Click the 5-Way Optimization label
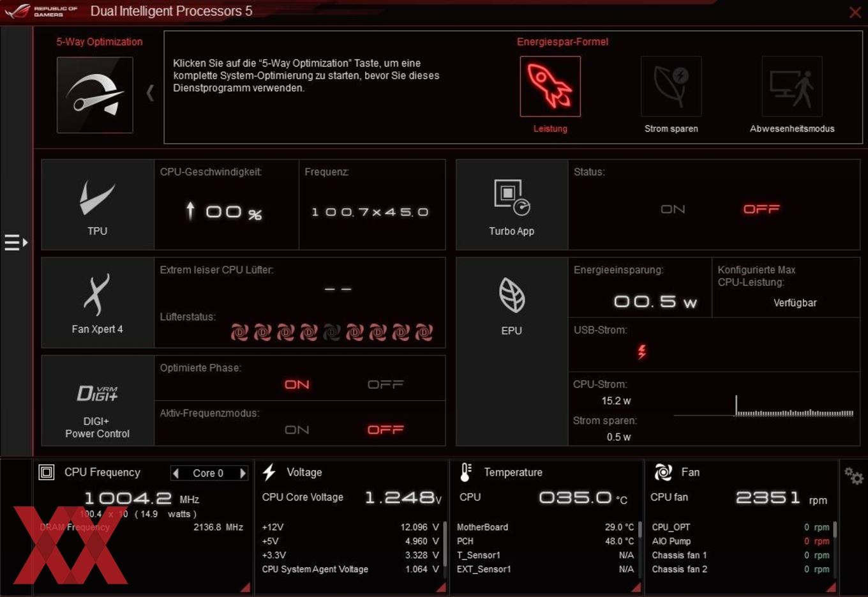Screen dimensions: 868x597 tap(100, 42)
